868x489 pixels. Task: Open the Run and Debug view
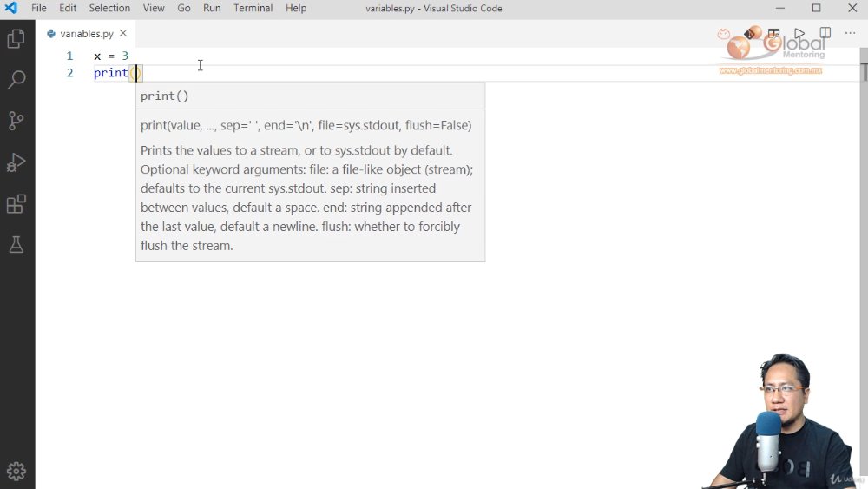click(x=16, y=162)
